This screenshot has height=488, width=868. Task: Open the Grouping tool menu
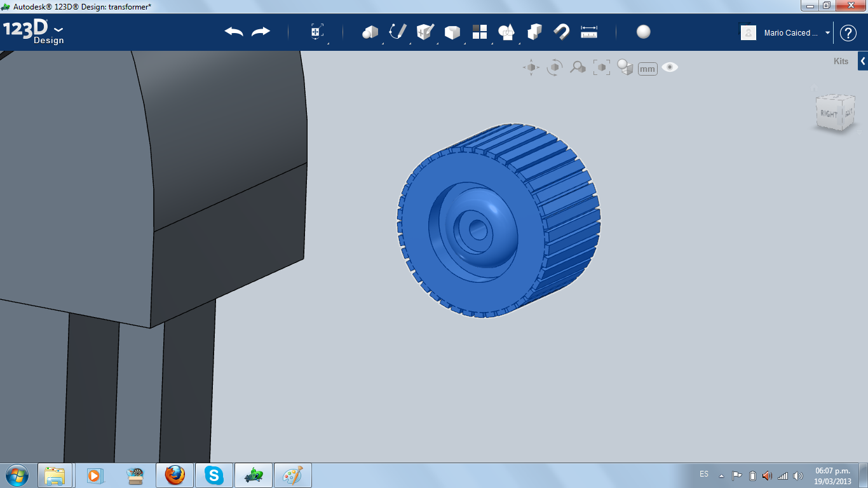[506, 32]
